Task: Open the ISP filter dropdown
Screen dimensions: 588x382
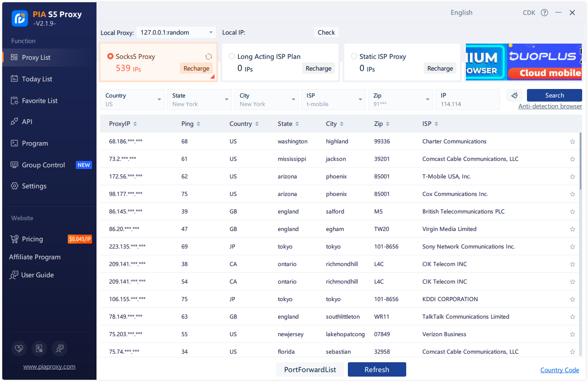Action: coord(360,99)
